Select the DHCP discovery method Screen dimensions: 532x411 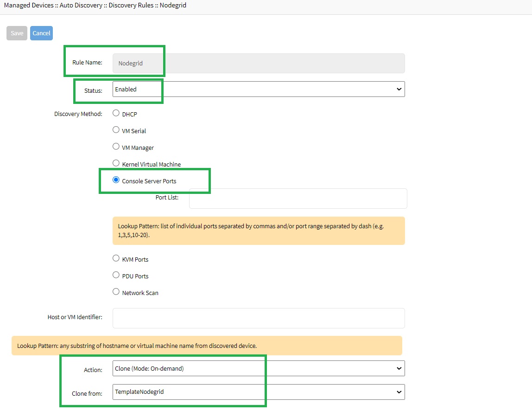(x=116, y=113)
